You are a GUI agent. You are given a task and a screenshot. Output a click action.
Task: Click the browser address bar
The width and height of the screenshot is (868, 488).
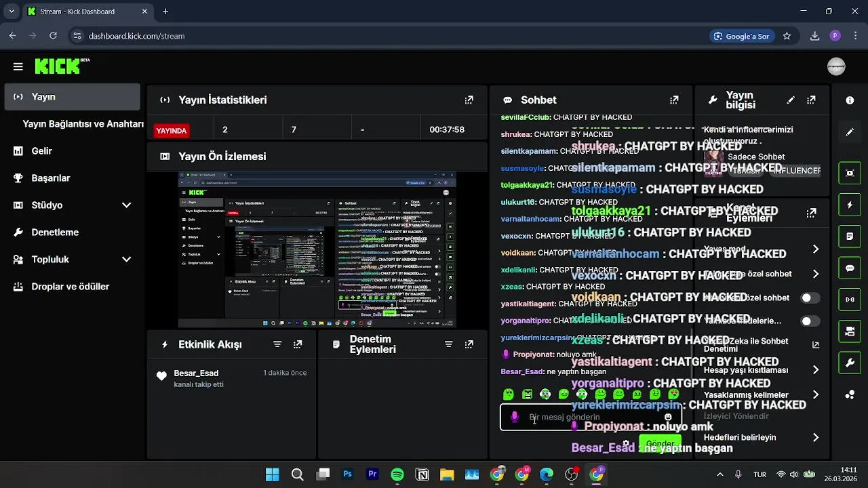(393, 36)
